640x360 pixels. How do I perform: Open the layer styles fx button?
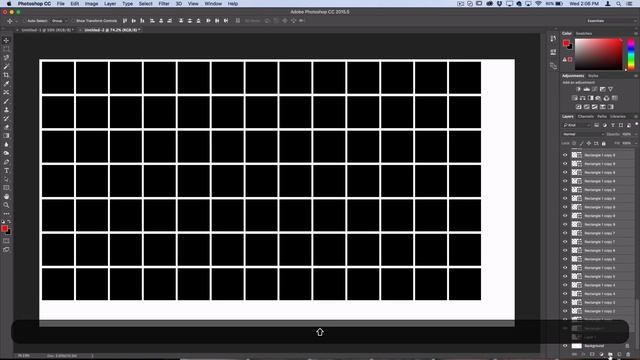[x=583, y=354]
